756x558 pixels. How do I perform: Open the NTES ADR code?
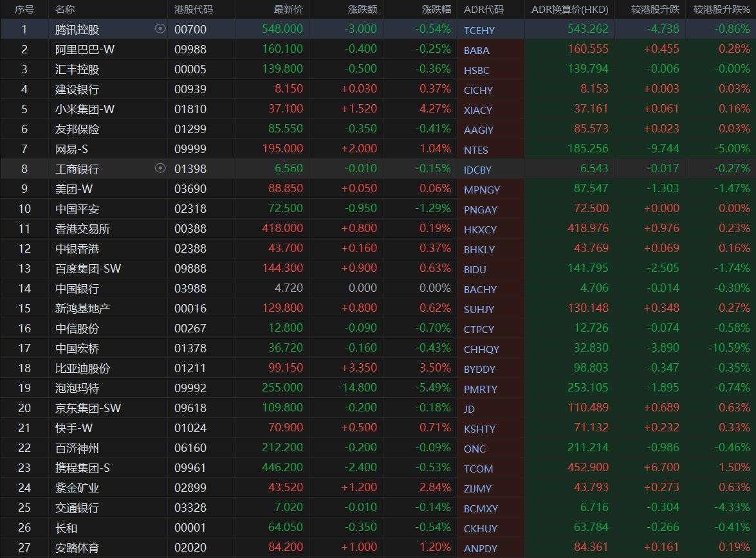pyautogui.click(x=475, y=150)
